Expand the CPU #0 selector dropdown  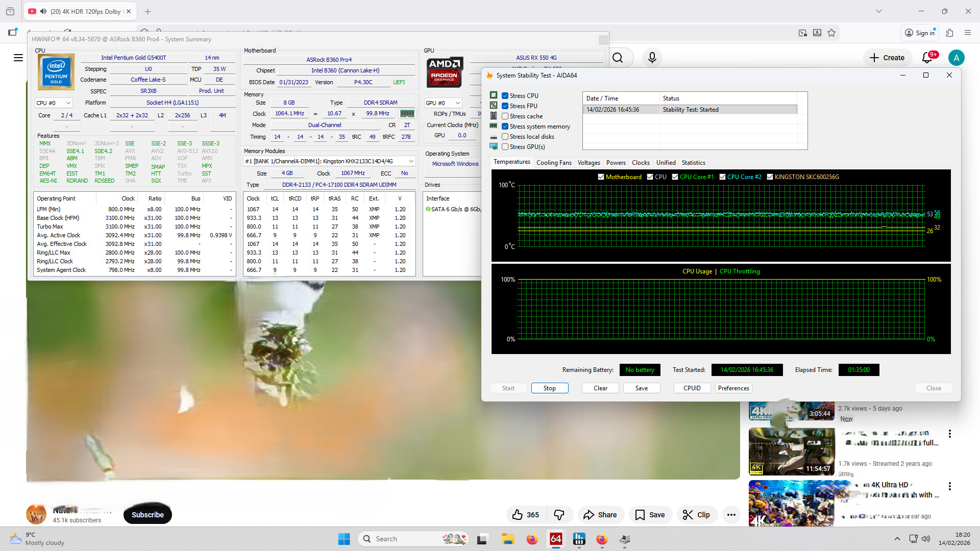(x=54, y=103)
